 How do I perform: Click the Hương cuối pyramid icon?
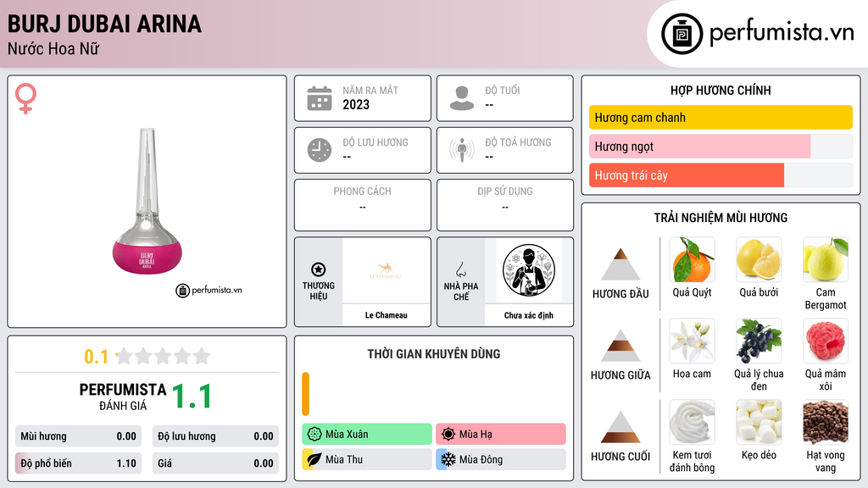point(620,427)
